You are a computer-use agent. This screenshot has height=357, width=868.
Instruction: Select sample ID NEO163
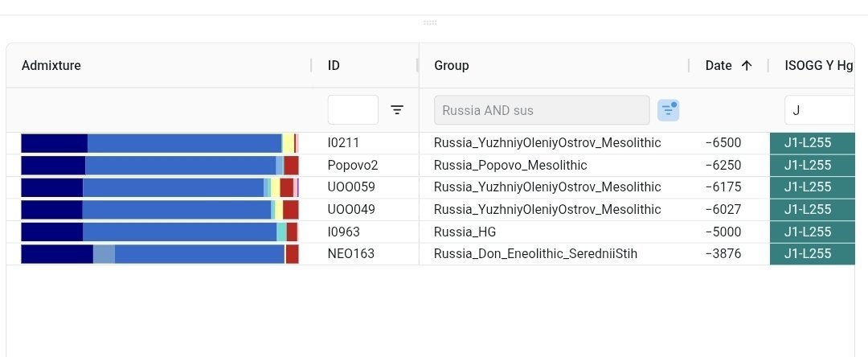click(351, 253)
